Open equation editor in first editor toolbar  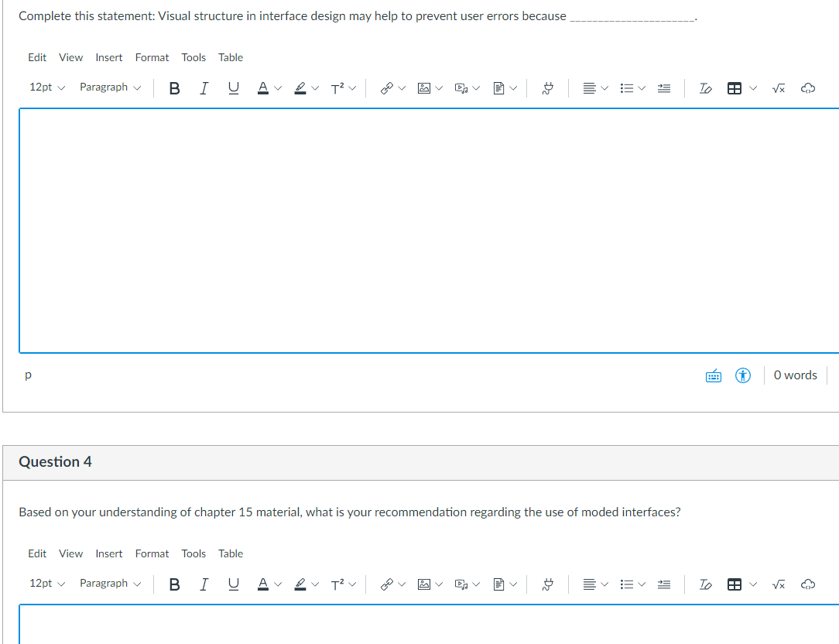[x=779, y=88]
